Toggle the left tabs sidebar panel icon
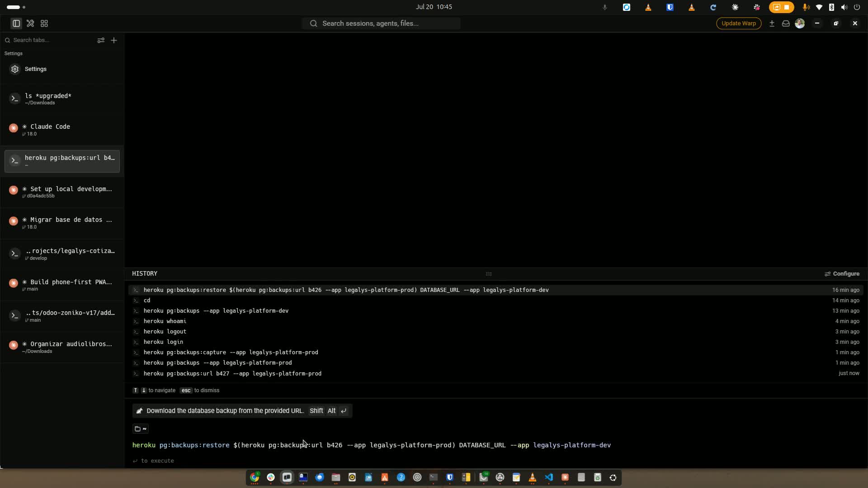The image size is (868, 488). pyautogui.click(x=16, y=23)
